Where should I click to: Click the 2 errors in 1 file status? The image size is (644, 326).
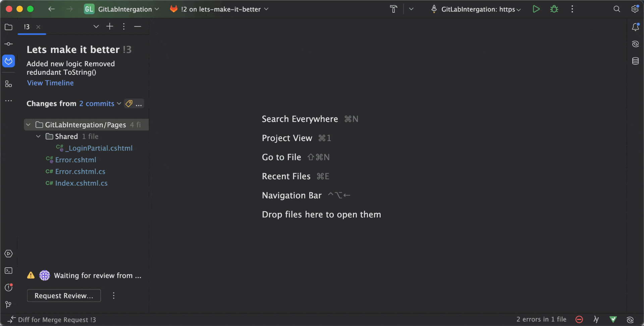[541, 319]
